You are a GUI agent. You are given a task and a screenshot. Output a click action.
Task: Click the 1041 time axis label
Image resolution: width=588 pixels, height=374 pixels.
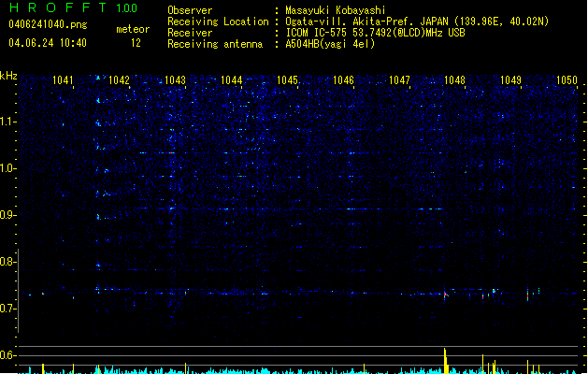tap(63, 79)
